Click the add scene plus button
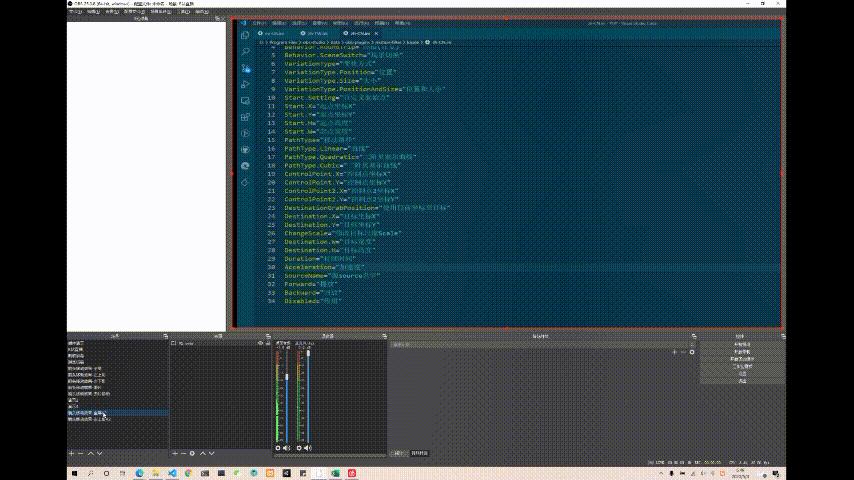This screenshot has width=854, height=480. click(71, 453)
